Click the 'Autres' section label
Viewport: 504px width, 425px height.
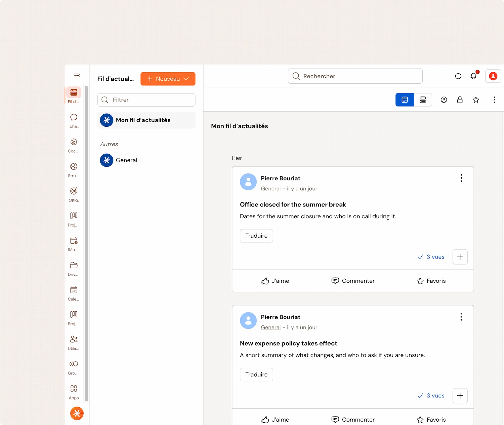tap(109, 144)
